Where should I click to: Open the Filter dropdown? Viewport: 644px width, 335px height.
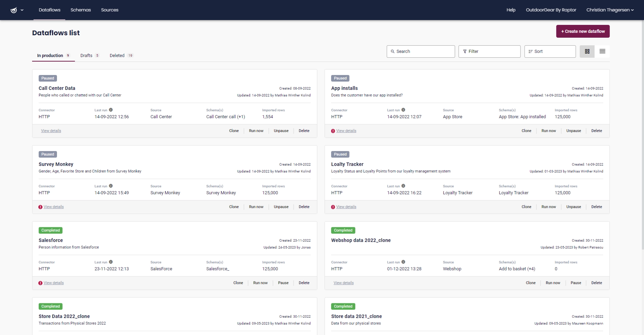click(489, 52)
